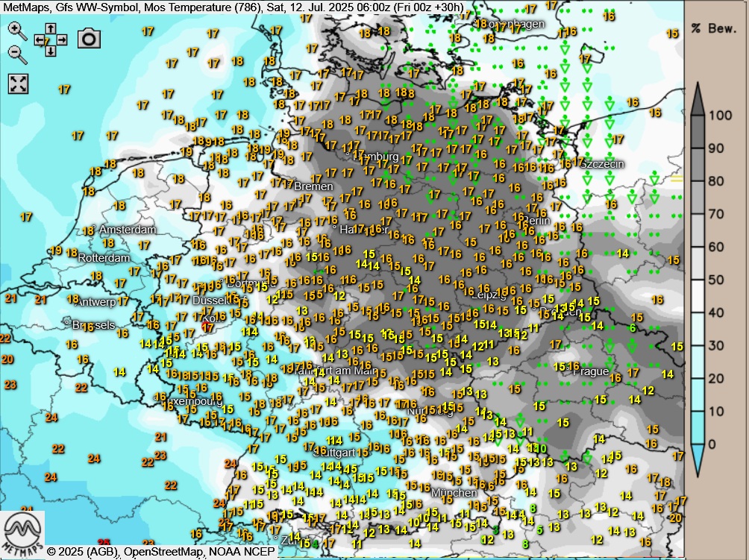
Task: Click the MetMaps logo in bottom corner
Action: [x=22, y=533]
